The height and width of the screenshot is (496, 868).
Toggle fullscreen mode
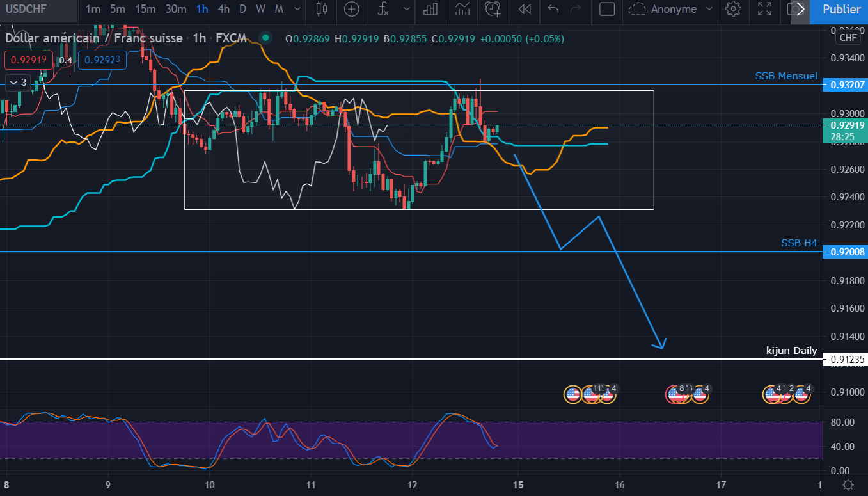[764, 10]
